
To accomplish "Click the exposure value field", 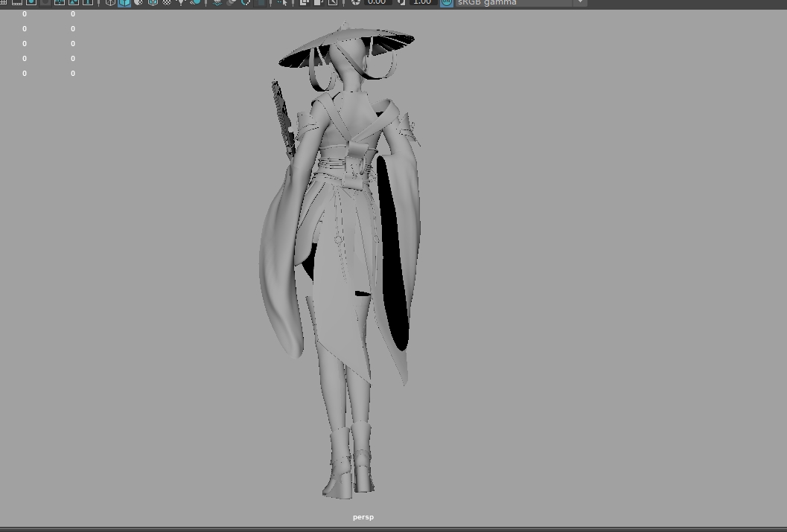I will click(x=377, y=3).
